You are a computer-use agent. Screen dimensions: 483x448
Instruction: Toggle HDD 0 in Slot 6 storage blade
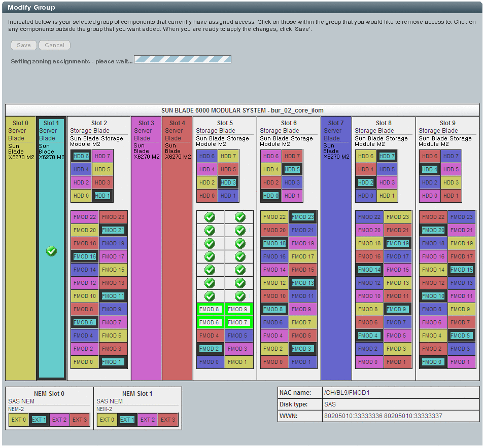(271, 196)
